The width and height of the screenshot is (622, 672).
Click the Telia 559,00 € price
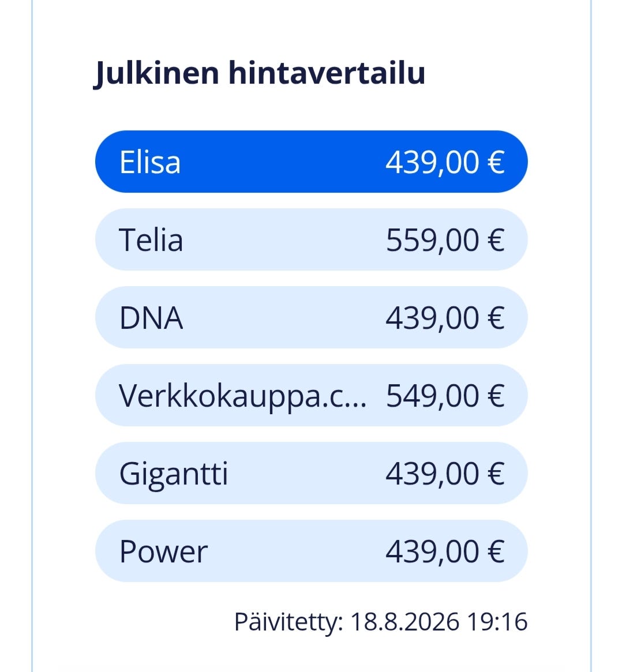[445, 241]
